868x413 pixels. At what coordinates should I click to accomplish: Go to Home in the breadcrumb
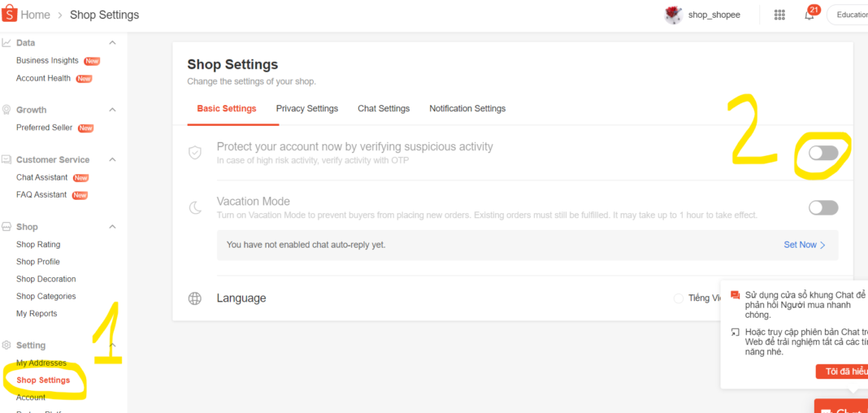click(36, 15)
